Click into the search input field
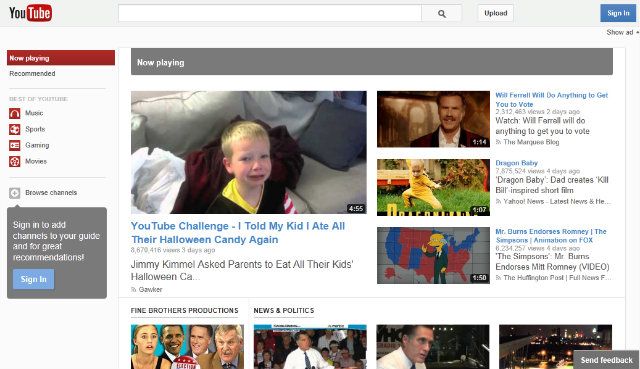The height and width of the screenshot is (369, 640). pyautogui.click(x=270, y=13)
